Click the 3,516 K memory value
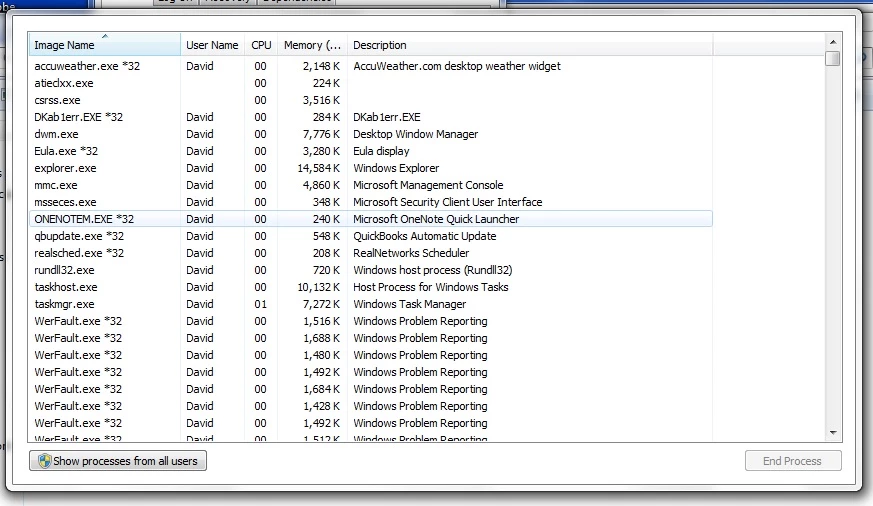This screenshot has width=873, height=506. click(321, 100)
